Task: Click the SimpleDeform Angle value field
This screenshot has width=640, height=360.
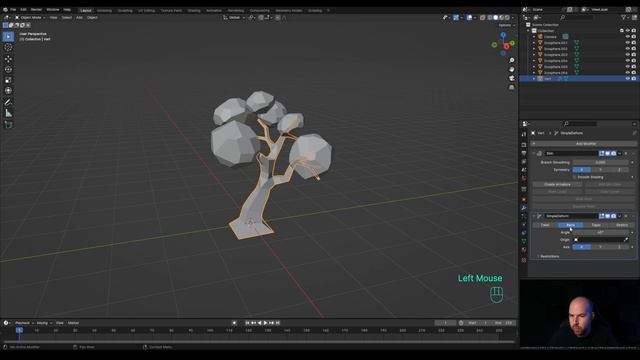Action: click(600, 232)
